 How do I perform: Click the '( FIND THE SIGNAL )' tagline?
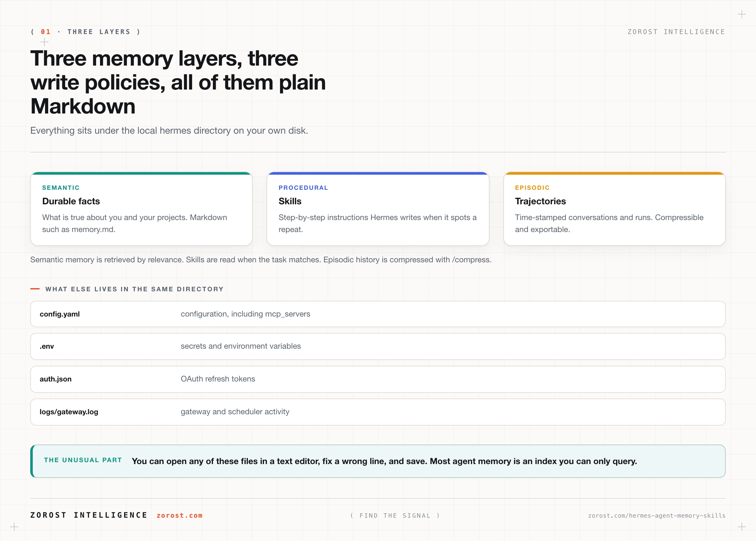pyautogui.click(x=395, y=516)
